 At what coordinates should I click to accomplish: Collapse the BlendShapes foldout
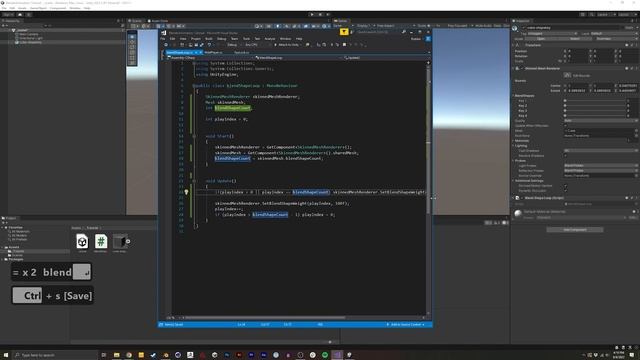pyautogui.click(x=513, y=96)
